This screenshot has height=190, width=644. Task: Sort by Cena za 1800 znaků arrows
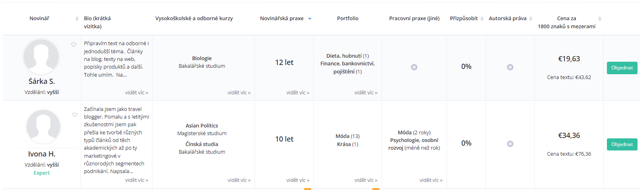(600, 19)
